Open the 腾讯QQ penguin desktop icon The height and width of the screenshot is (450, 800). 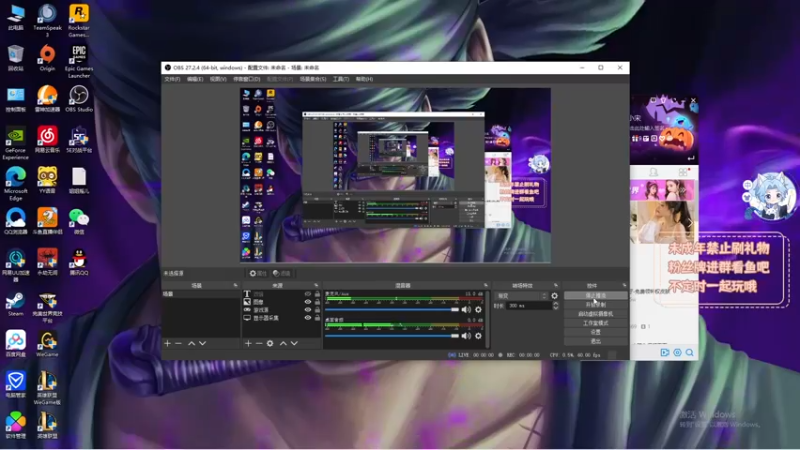pyautogui.click(x=79, y=262)
